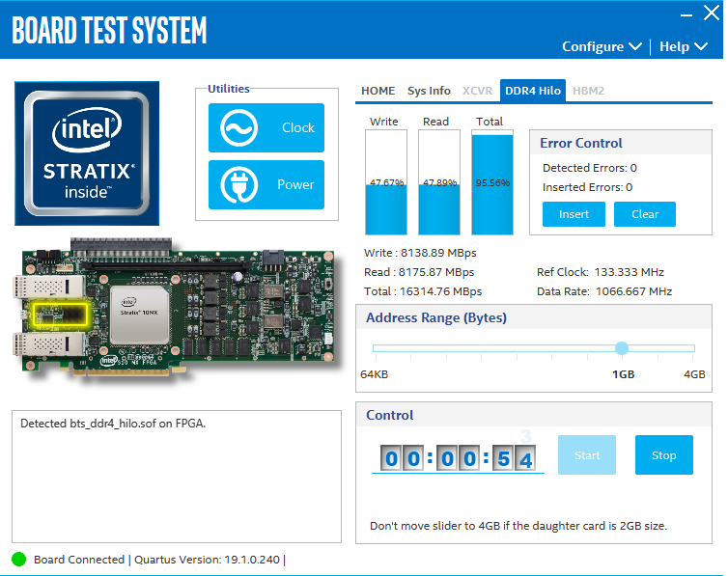Click the Start test button
Viewport: 728px width, 576px height.
click(x=587, y=455)
